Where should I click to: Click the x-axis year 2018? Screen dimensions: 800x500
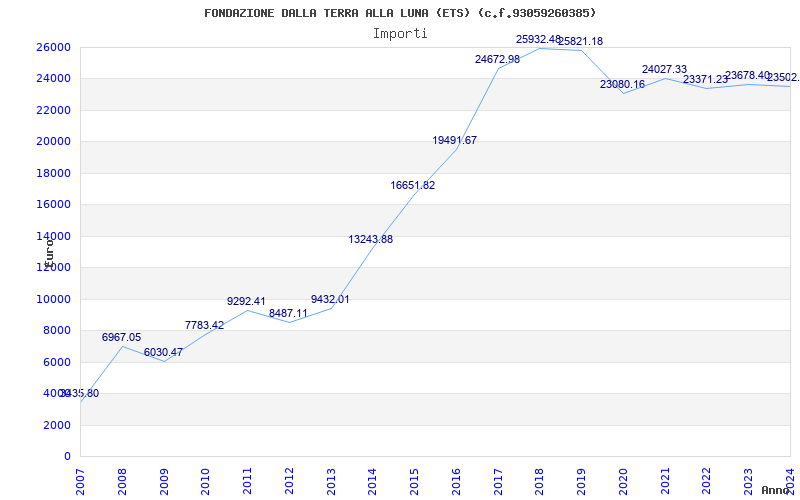[x=540, y=482]
